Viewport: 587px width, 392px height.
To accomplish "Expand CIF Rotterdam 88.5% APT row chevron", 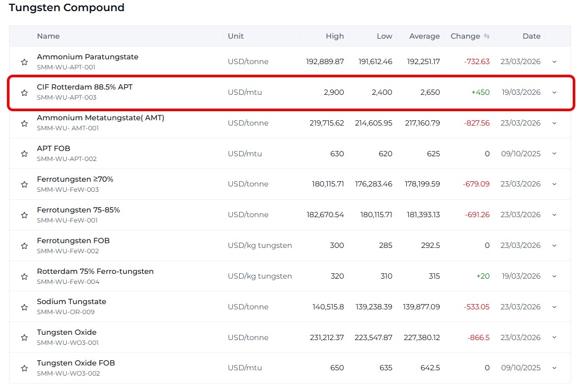I will 555,92.
